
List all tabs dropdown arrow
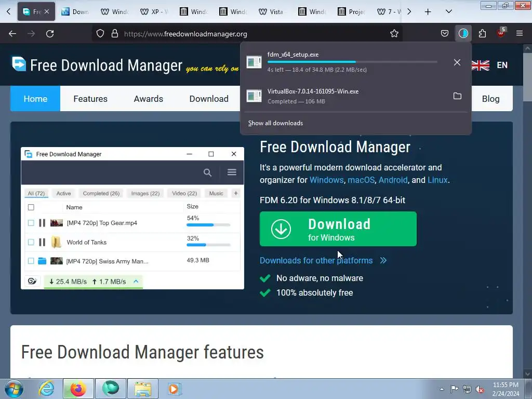tap(448, 11)
